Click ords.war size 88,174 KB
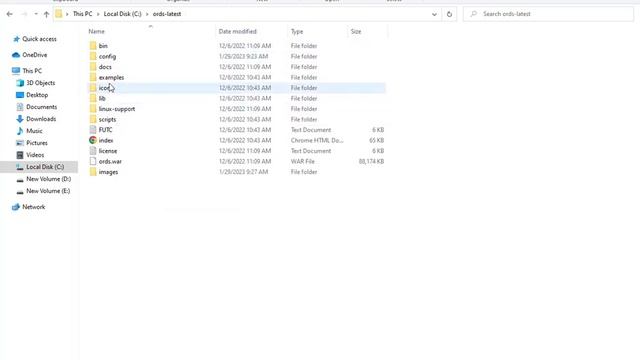 pos(371,162)
